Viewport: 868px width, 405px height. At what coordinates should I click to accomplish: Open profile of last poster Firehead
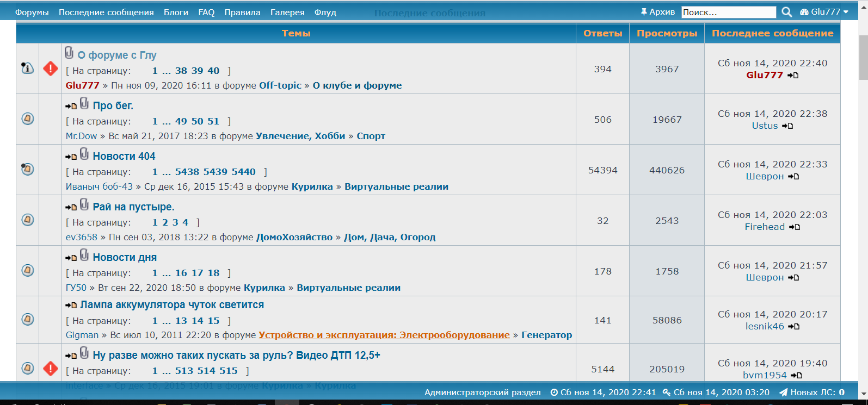tap(765, 227)
